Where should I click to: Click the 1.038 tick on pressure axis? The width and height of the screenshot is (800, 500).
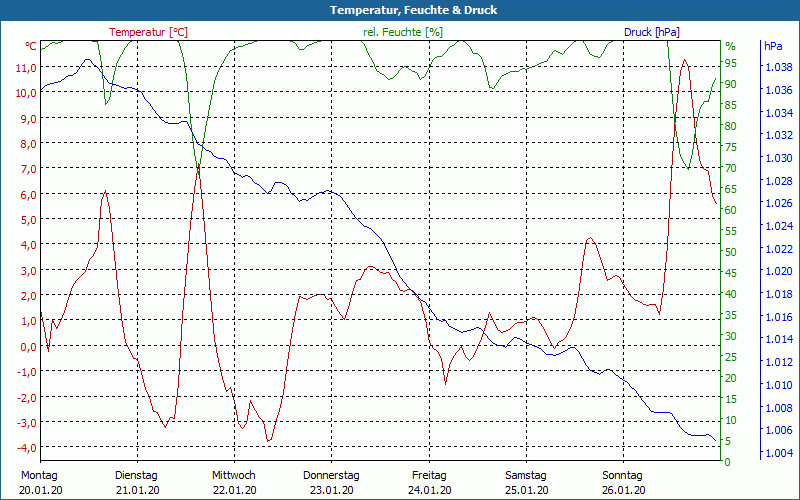pos(778,67)
